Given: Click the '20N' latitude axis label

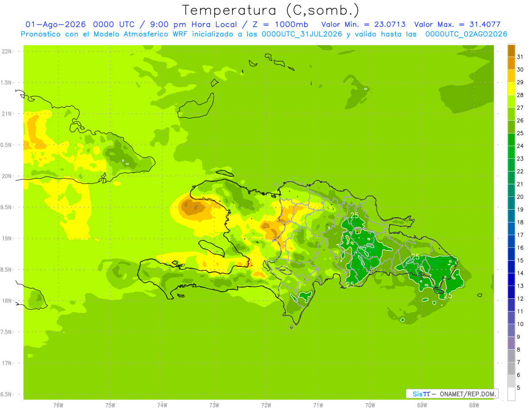Looking at the screenshot, I should [x=7, y=176].
